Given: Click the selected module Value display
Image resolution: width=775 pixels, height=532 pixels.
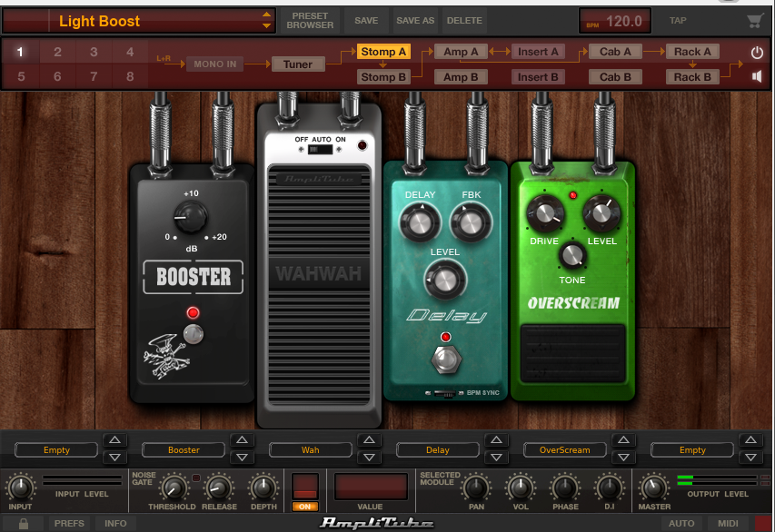Looking at the screenshot, I should (x=371, y=486).
